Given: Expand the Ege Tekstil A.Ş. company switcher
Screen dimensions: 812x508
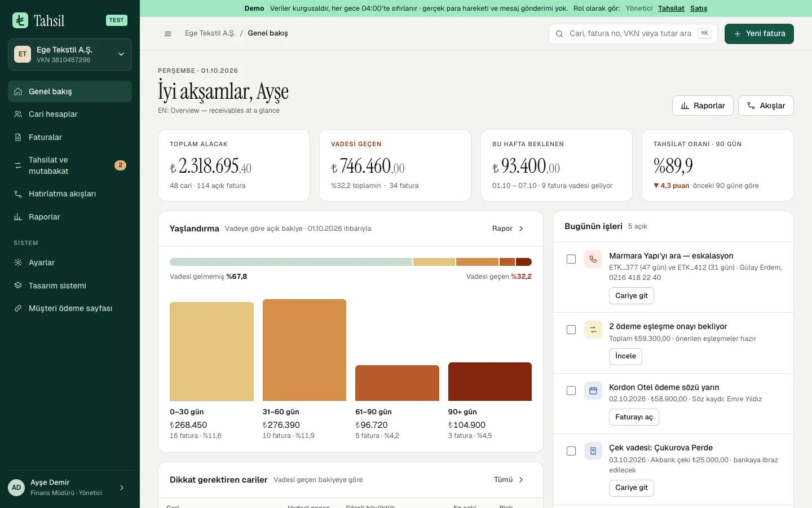Looking at the screenshot, I should [70, 54].
